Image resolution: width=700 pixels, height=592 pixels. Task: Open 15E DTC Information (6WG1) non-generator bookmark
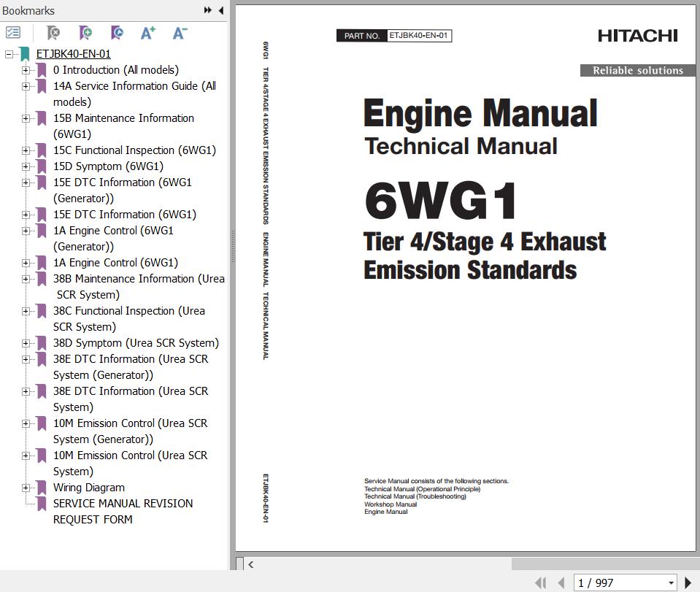(x=125, y=215)
